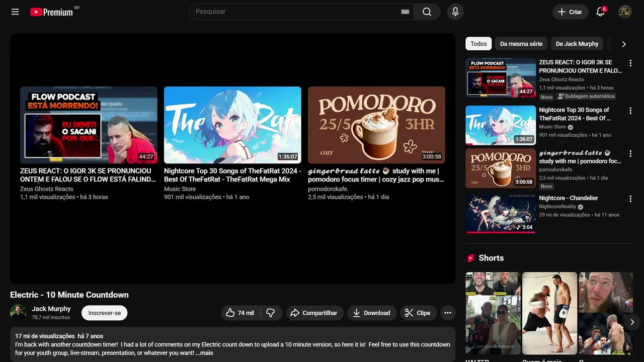The image size is (644, 362).
Task: Open sidebar title Nightcore - Chandelier
Action: pos(569,198)
